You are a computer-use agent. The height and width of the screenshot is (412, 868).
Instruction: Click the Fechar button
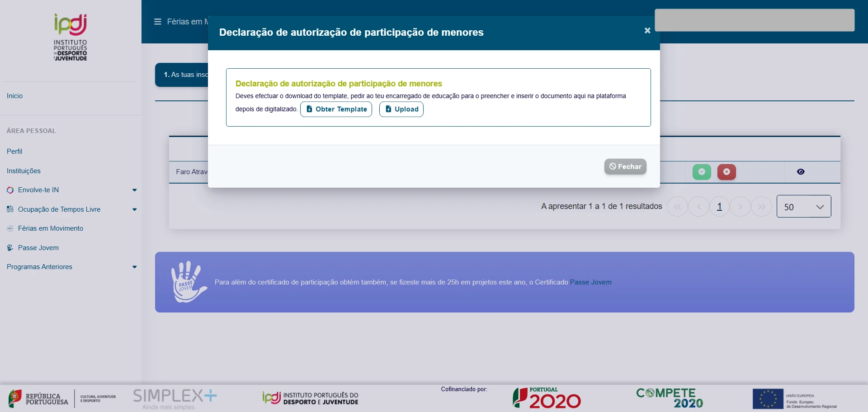[625, 166]
